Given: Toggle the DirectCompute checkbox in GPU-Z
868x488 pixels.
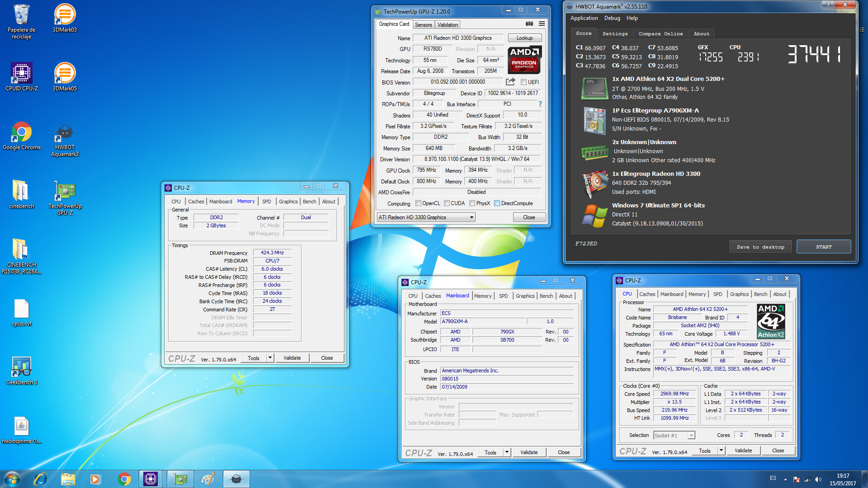Looking at the screenshot, I should pyautogui.click(x=497, y=203).
